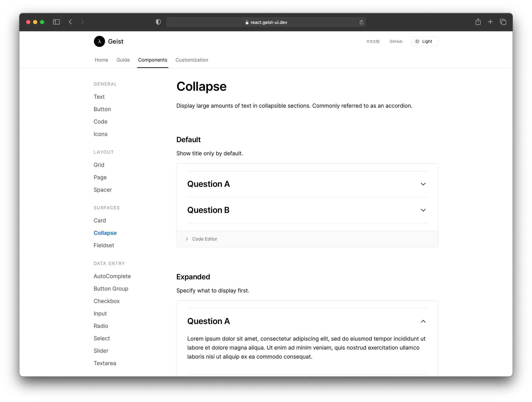Open new tab with plus icon

[x=490, y=22]
